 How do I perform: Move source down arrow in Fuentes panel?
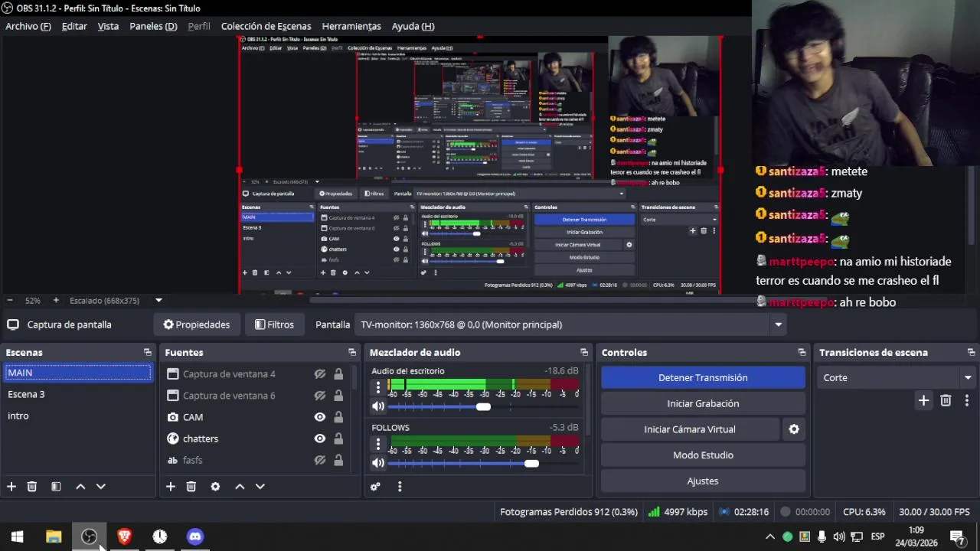coord(260,487)
